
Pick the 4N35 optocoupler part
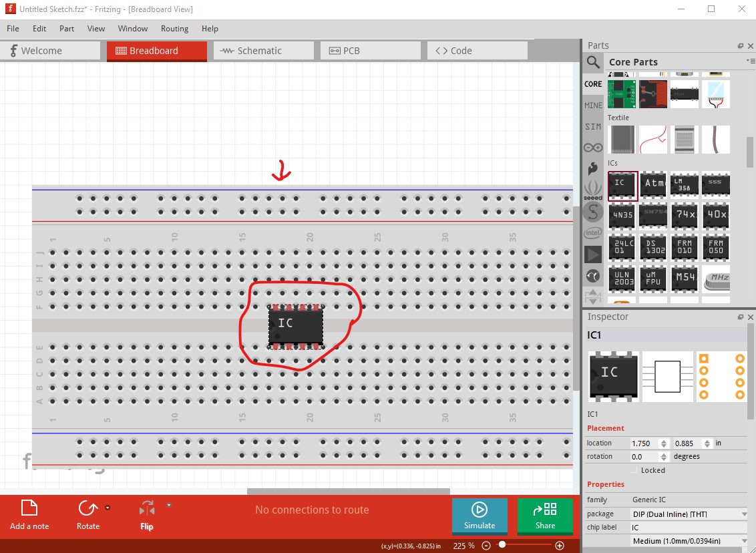click(622, 215)
